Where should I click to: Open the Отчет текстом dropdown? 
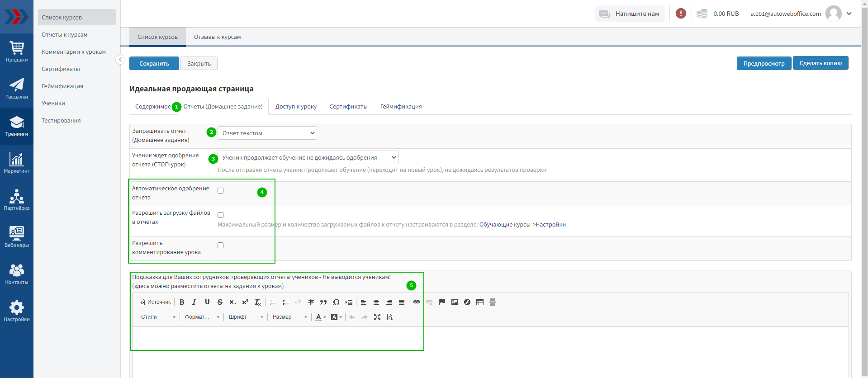(267, 133)
